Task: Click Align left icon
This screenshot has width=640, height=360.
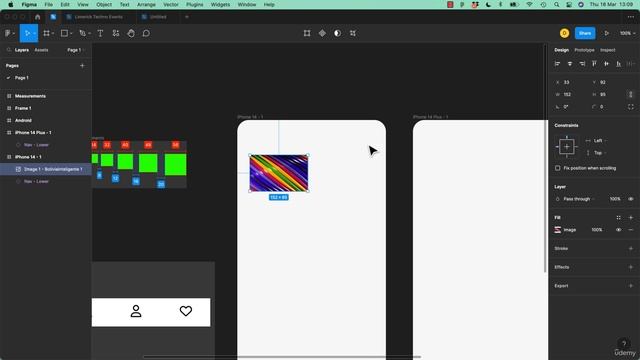Action: [558, 64]
